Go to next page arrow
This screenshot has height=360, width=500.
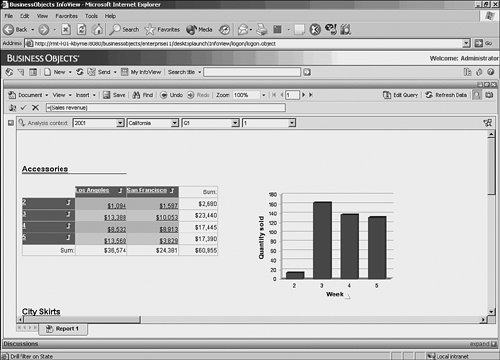(x=303, y=95)
